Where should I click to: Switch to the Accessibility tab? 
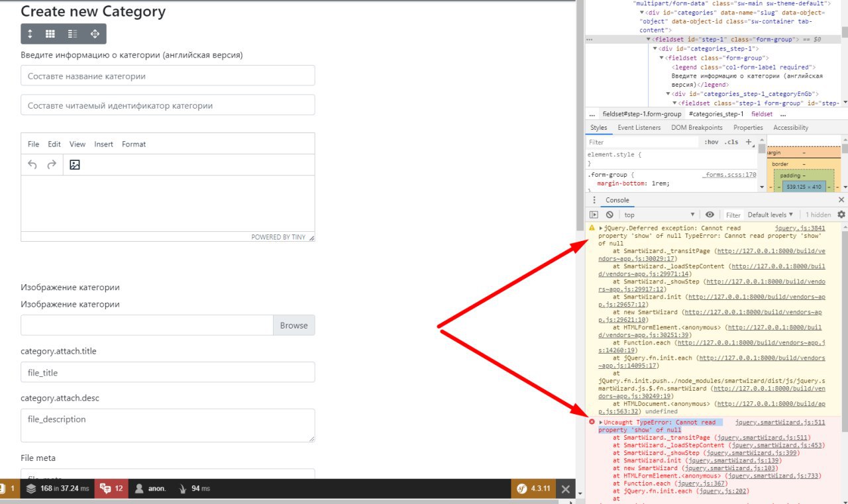[x=791, y=127]
